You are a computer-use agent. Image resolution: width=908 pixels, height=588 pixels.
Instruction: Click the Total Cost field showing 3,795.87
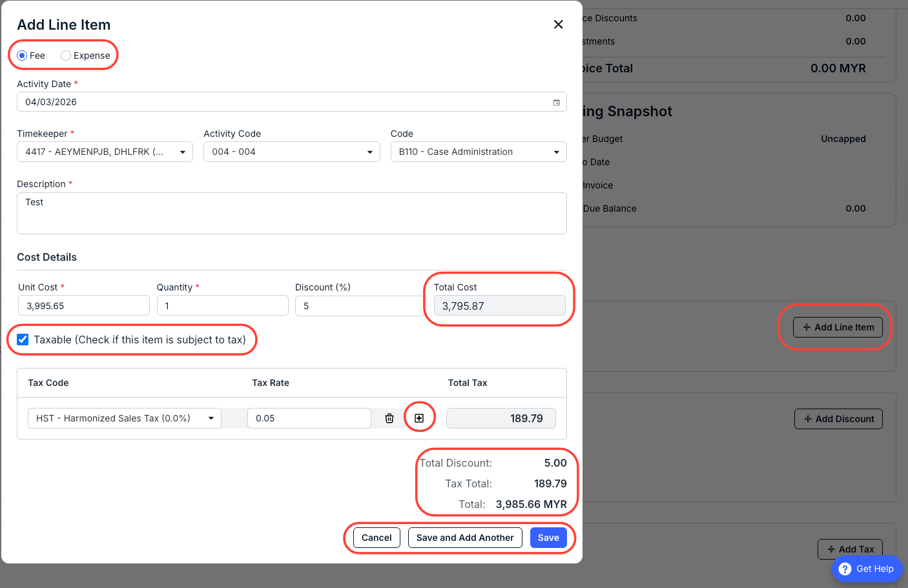[x=500, y=306]
